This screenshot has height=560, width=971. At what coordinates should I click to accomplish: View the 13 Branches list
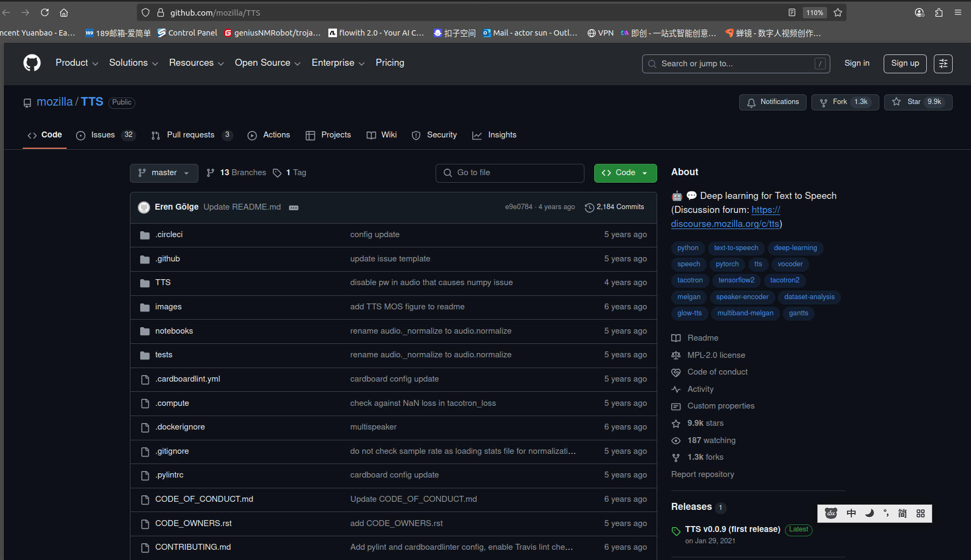(x=237, y=173)
